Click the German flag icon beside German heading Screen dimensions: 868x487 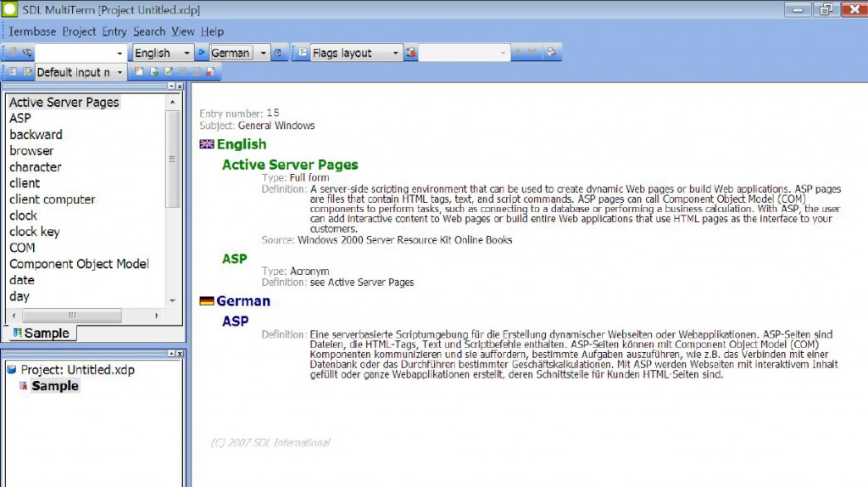point(207,301)
